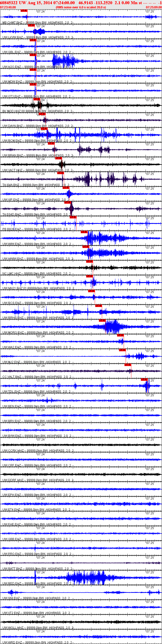This screenshot has height=644, width=162.
Task: Click the red pick flag on CC.VALT trace
Action: pos(128,365)
